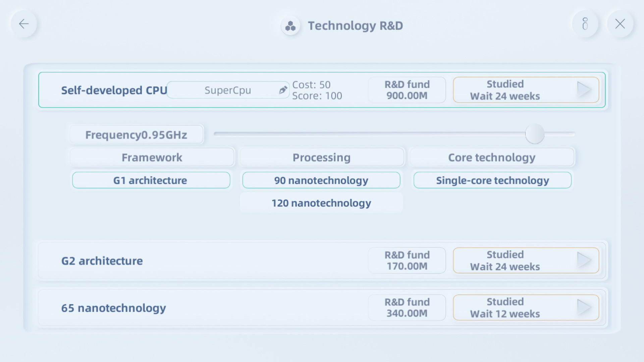Click the frequency slider handle
The height and width of the screenshot is (362, 644).
(x=535, y=134)
